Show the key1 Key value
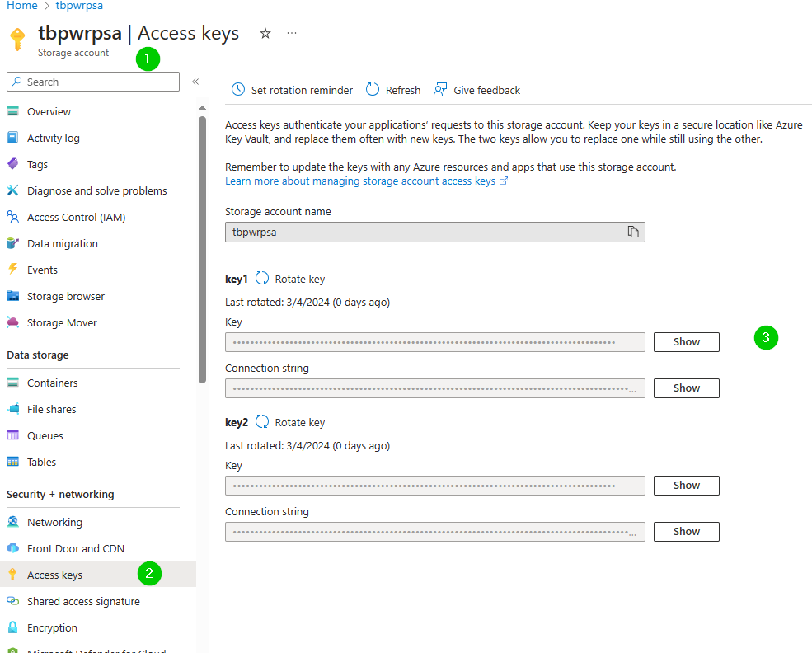 [x=686, y=342]
